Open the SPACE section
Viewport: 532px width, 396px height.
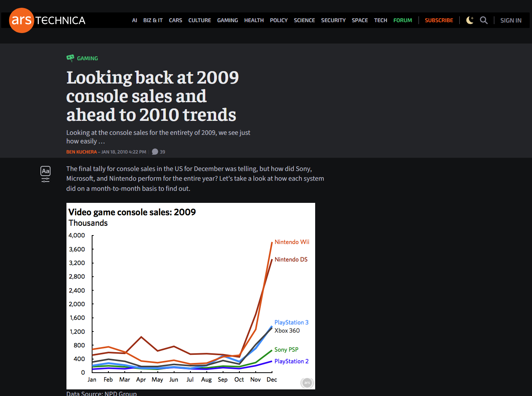pos(360,20)
